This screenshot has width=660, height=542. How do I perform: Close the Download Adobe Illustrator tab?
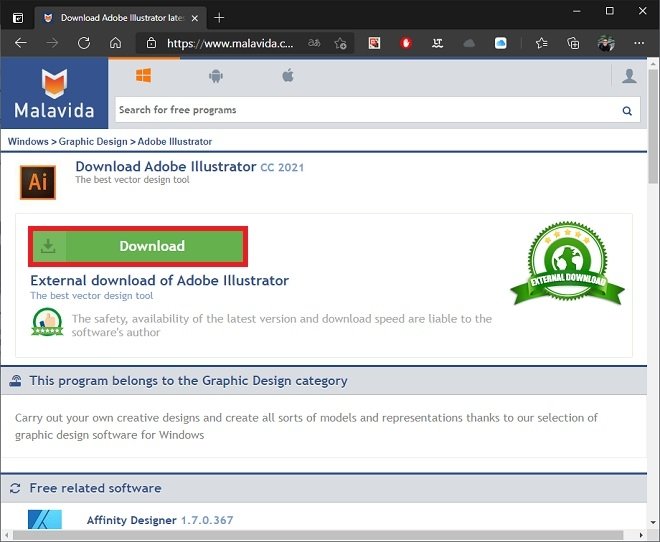click(x=194, y=18)
